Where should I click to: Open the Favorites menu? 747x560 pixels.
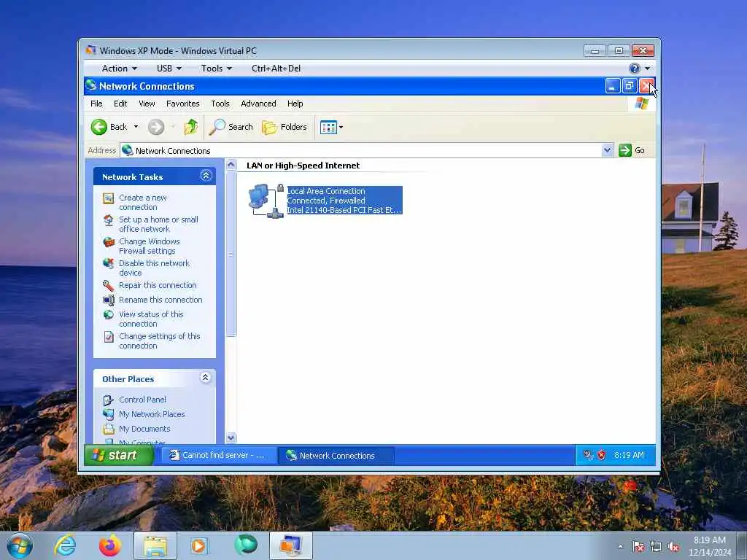(183, 104)
